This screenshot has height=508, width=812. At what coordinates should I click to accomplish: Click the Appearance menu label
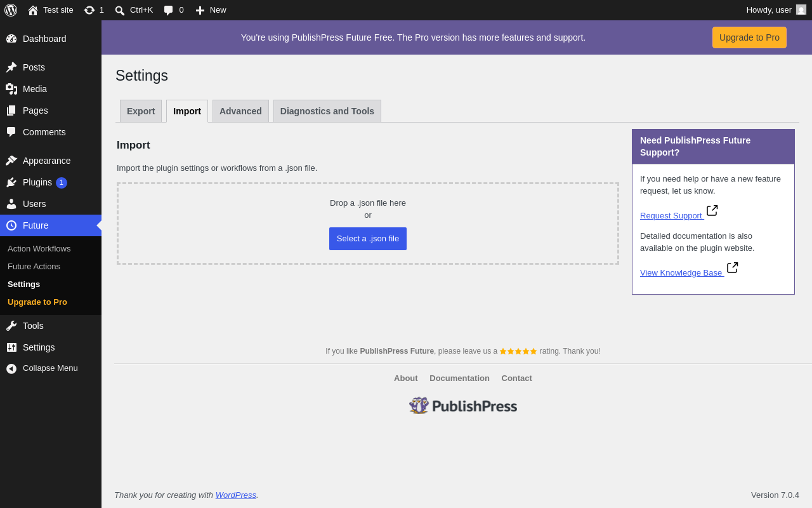[x=47, y=161]
